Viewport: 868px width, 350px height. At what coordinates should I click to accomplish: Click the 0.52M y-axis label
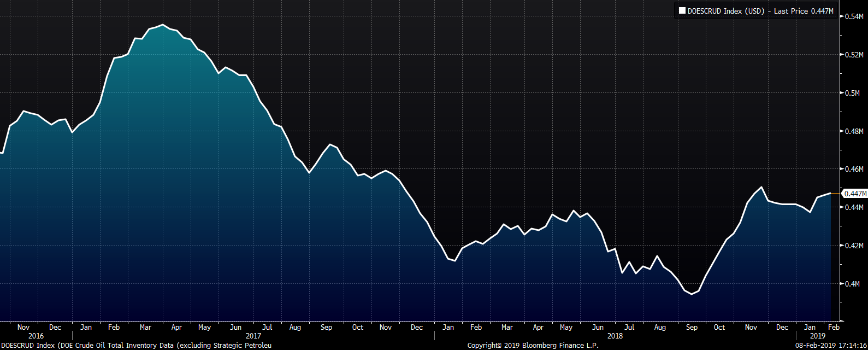854,55
